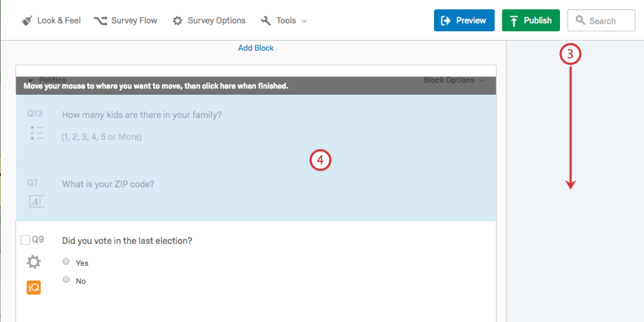644x322 pixels.
Task: Open the Q9 question settings gear
Action: pos(34,262)
